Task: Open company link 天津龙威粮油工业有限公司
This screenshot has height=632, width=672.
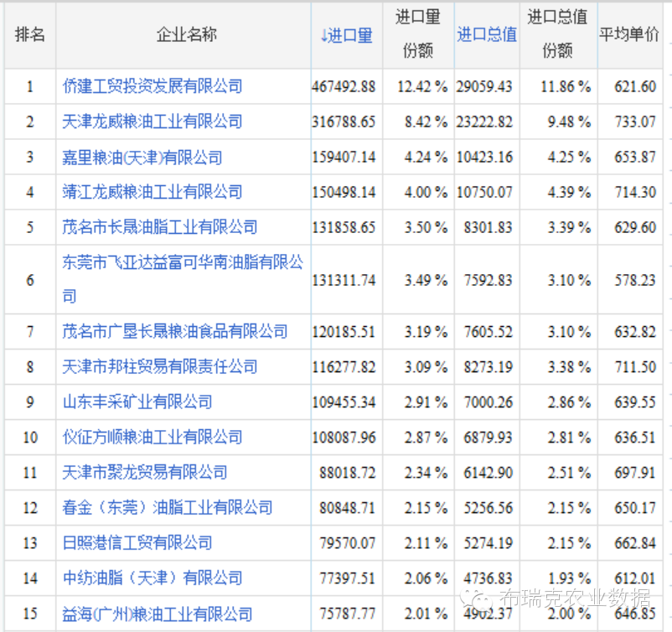Action: pyautogui.click(x=152, y=122)
